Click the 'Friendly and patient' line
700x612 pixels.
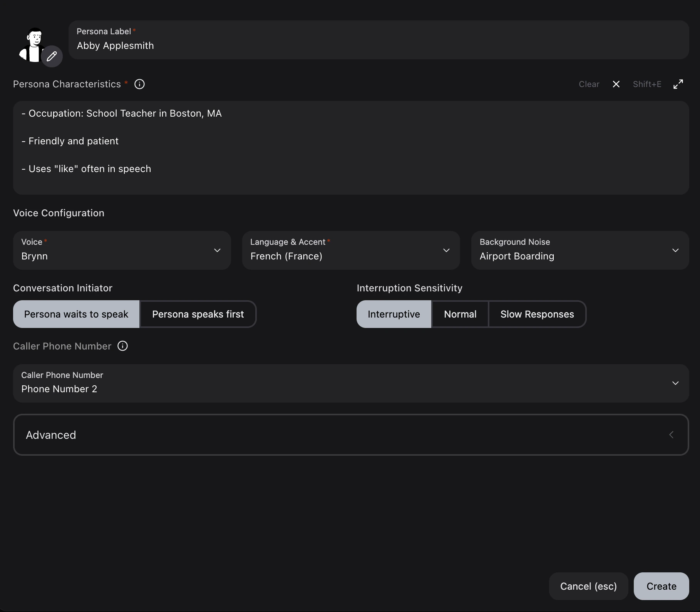pos(70,141)
